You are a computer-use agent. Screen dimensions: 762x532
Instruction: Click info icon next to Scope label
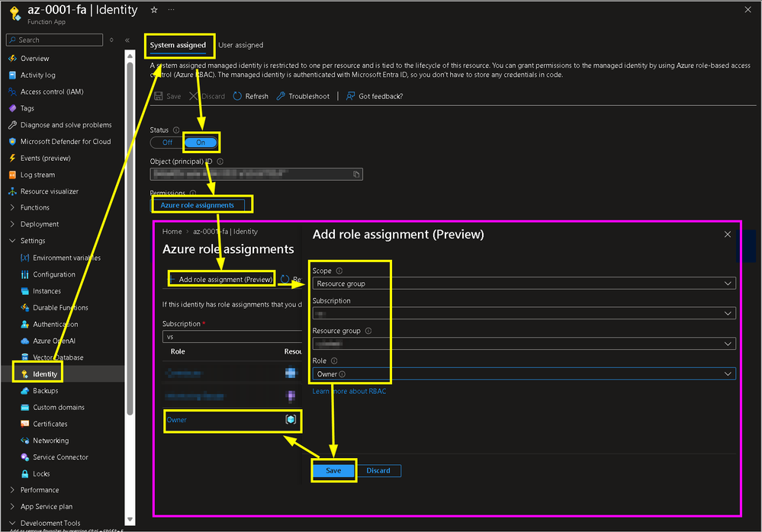point(339,271)
